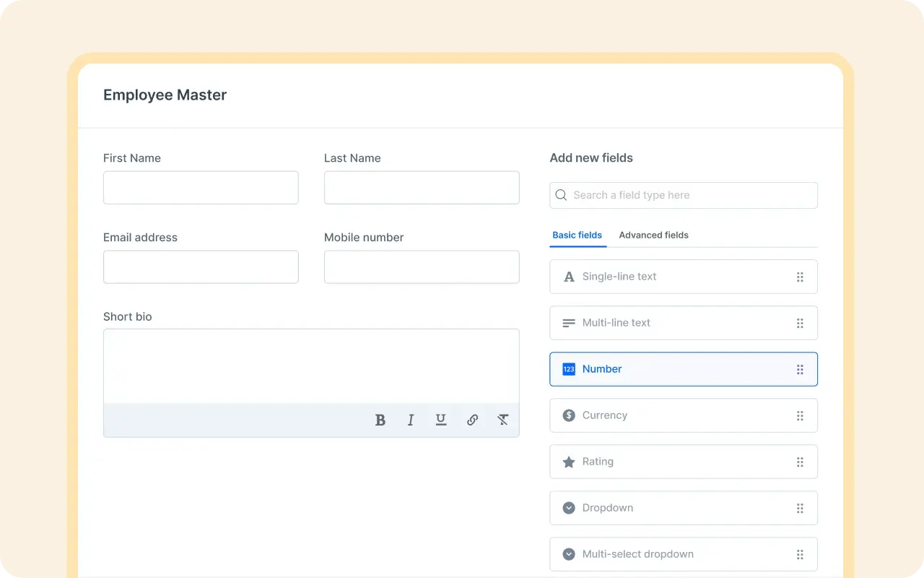Apply underline in Short bio editor
The height and width of the screenshot is (578, 924).
(x=441, y=420)
